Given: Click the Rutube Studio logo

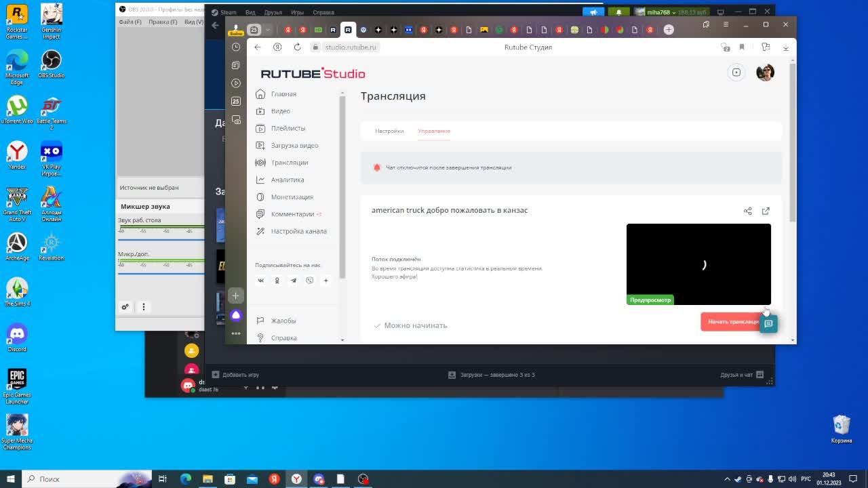Looking at the screenshot, I should point(313,73).
